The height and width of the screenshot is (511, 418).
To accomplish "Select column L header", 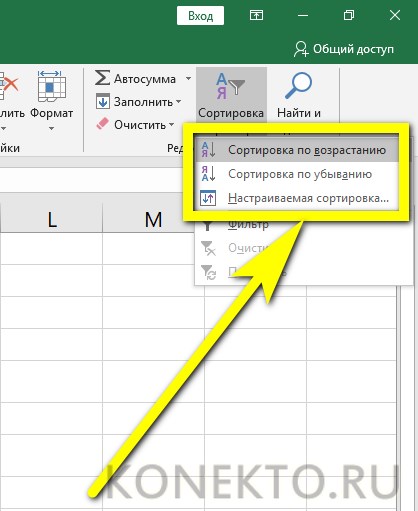I will point(52,220).
